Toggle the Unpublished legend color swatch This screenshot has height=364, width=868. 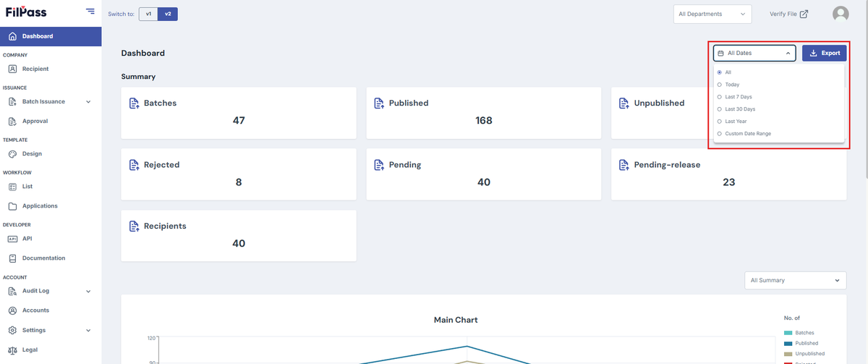tap(787, 353)
